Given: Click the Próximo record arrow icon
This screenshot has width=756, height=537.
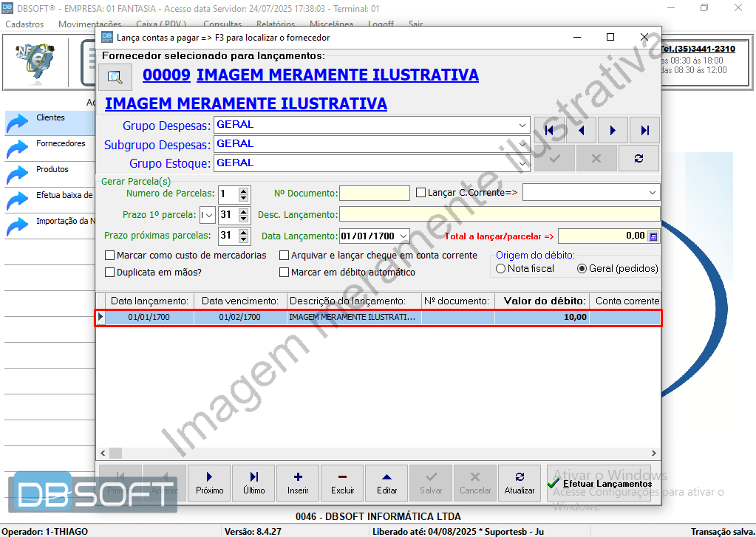Looking at the screenshot, I should [208, 482].
